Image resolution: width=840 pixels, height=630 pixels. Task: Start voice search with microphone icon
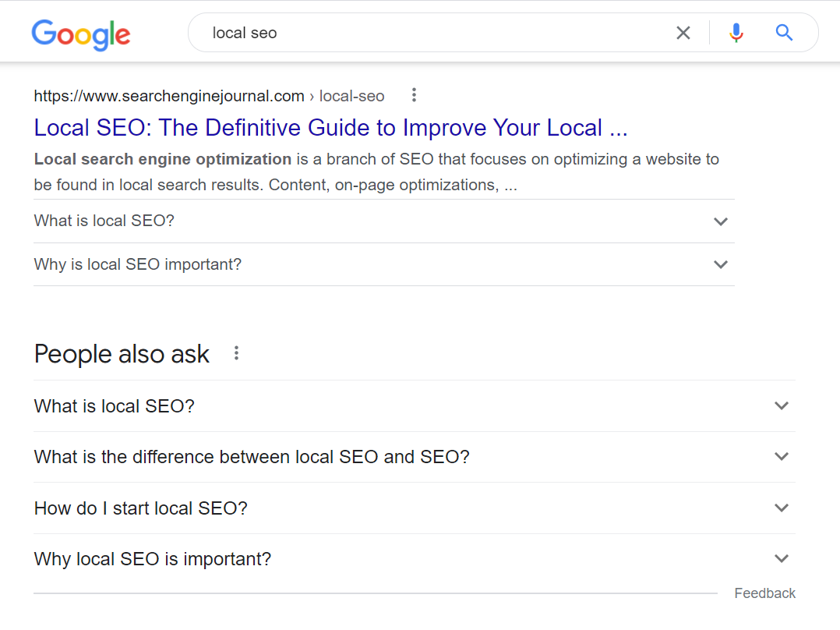(736, 33)
